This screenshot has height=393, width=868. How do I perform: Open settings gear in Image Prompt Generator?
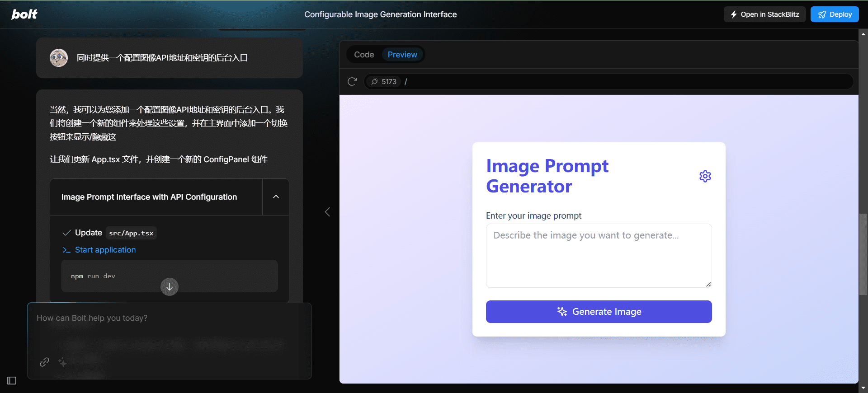(705, 176)
